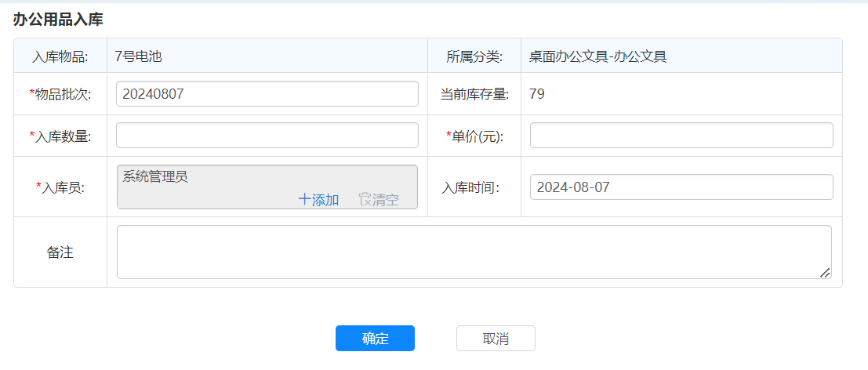Focus the 物品批次 input with 20240807
This screenshot has height=370, width=868.
pyautogui.click(x=267, y=94)
